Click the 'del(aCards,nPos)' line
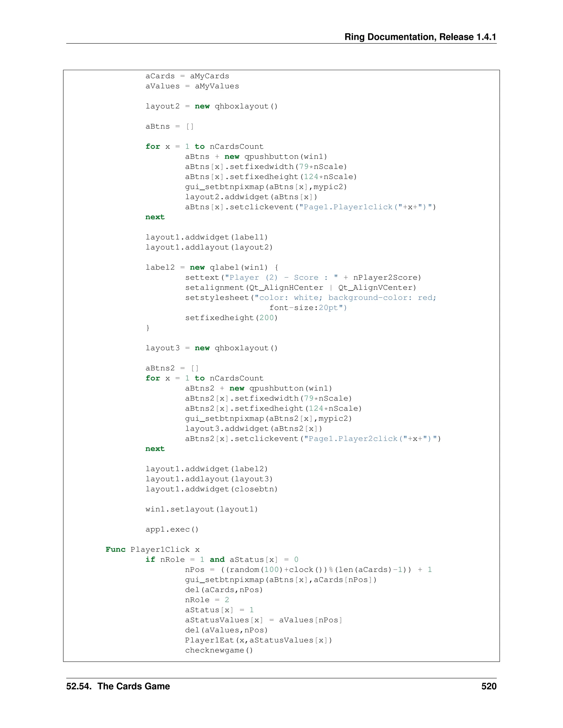The image size is (563, 728). pyautogui.click(x=224, y=590)
